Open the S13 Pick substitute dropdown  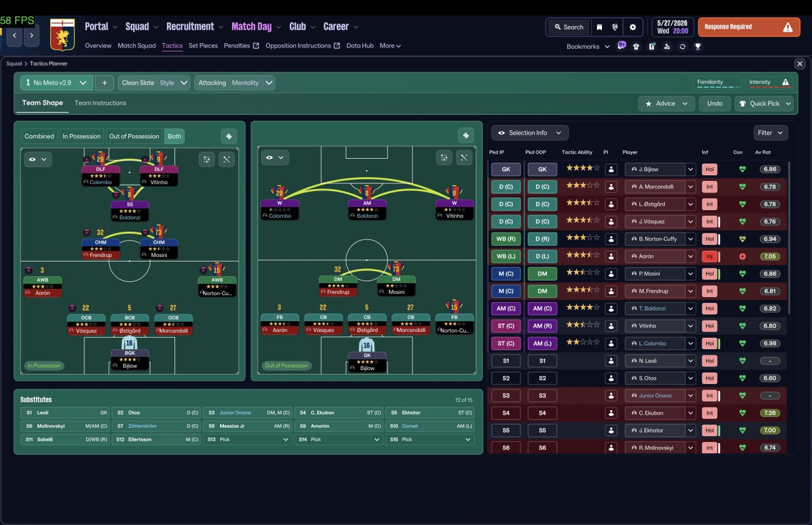[248, 439]
